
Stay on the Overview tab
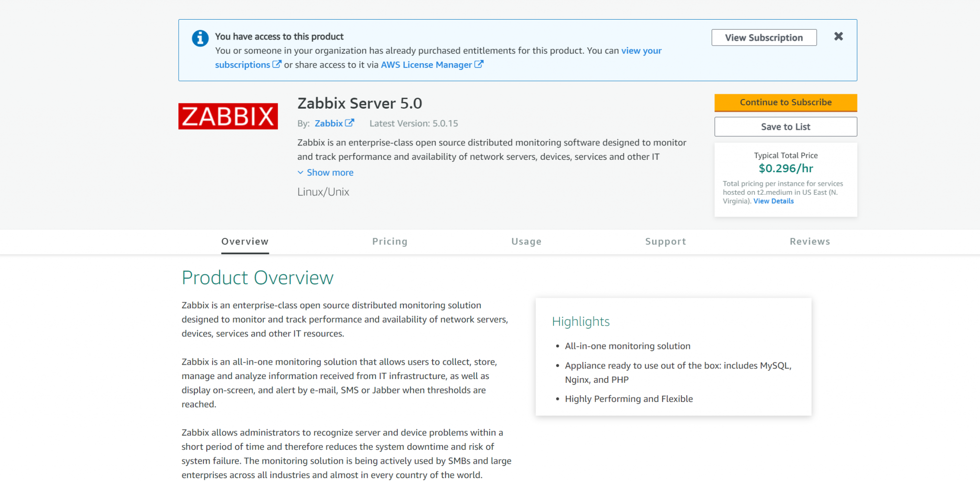click(x=245, y=241)
